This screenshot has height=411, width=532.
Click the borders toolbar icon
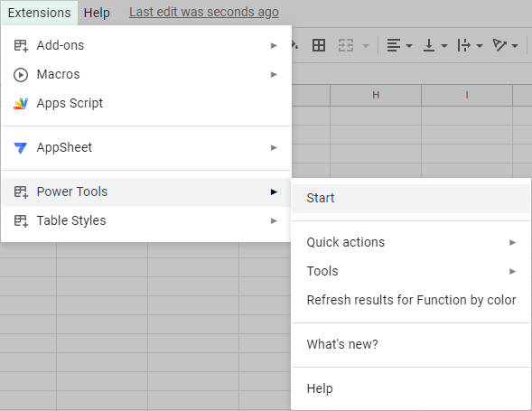click(x=319, y=45)
